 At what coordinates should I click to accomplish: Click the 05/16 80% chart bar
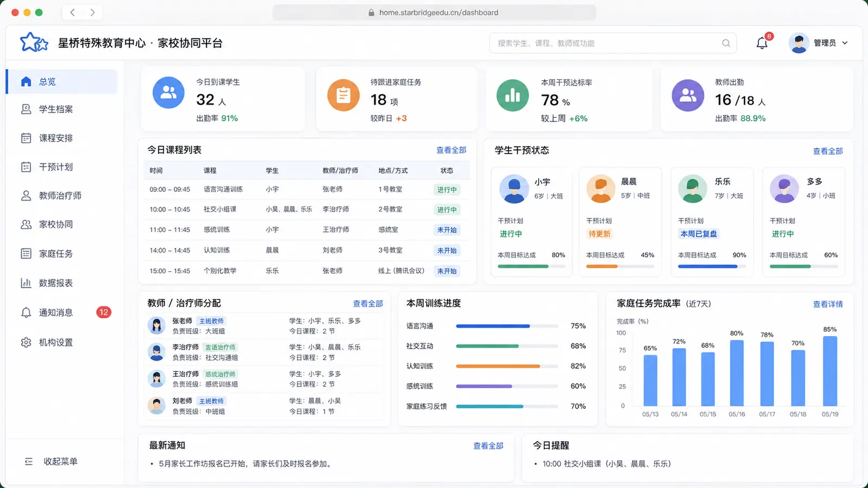click(x=737, y=373)
